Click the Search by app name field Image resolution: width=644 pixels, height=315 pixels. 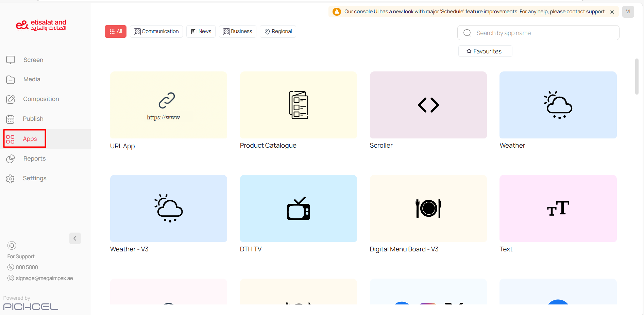pyautogui.click(x=544, y=33)
